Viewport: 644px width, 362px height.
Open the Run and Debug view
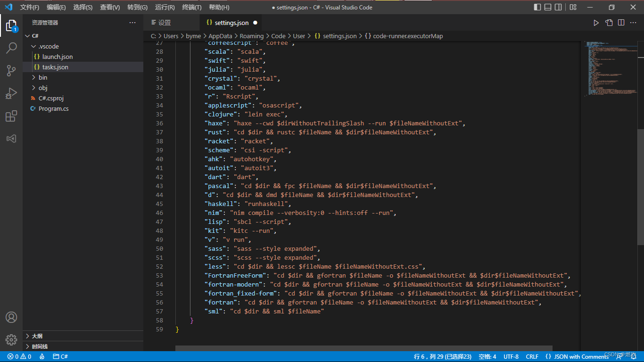pos(11,93)
